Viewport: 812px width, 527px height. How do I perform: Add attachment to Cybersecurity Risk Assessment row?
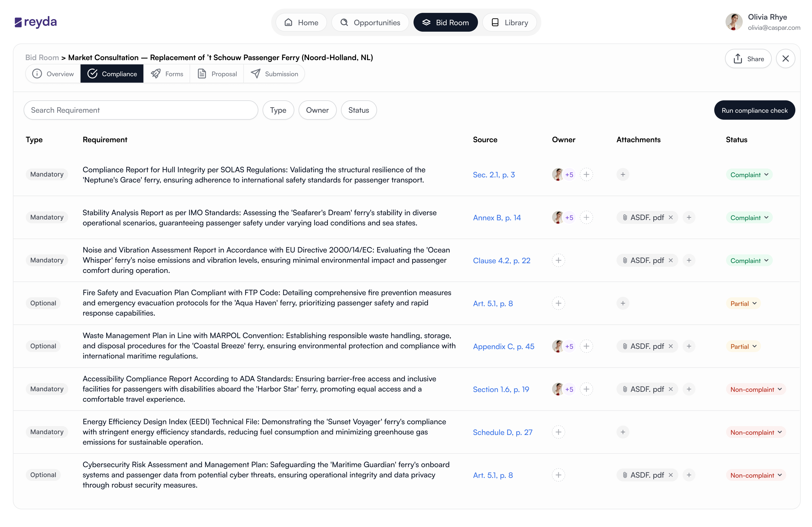pos(689,475)
